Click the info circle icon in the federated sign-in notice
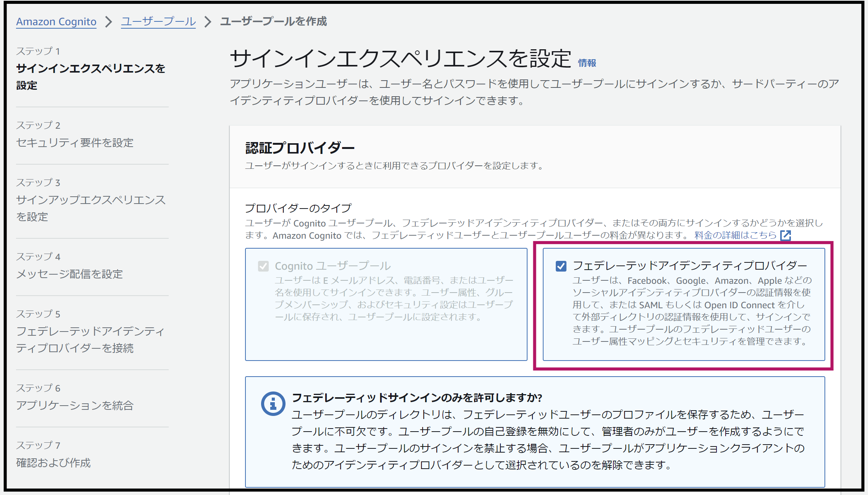Image resolution: width=868 pixels, height=495 pixels. (273, 404)
